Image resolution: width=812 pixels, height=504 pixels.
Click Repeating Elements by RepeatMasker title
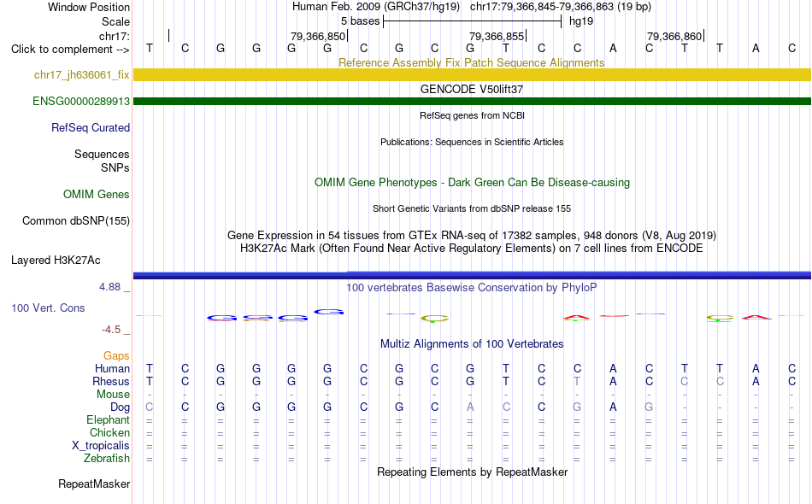click(x=473, y=472)
